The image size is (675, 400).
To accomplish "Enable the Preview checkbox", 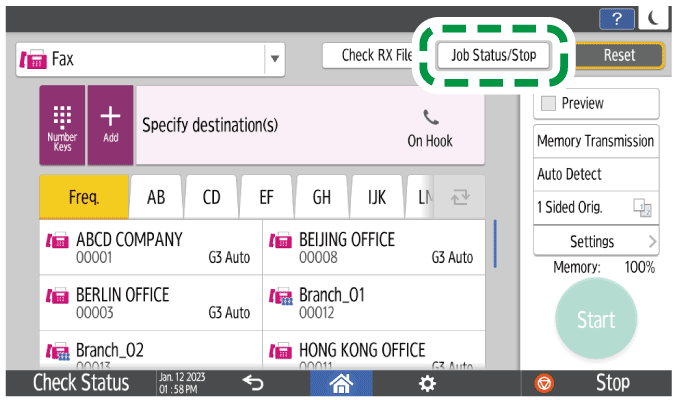I will pyautogui.click(x=549, y=103).
